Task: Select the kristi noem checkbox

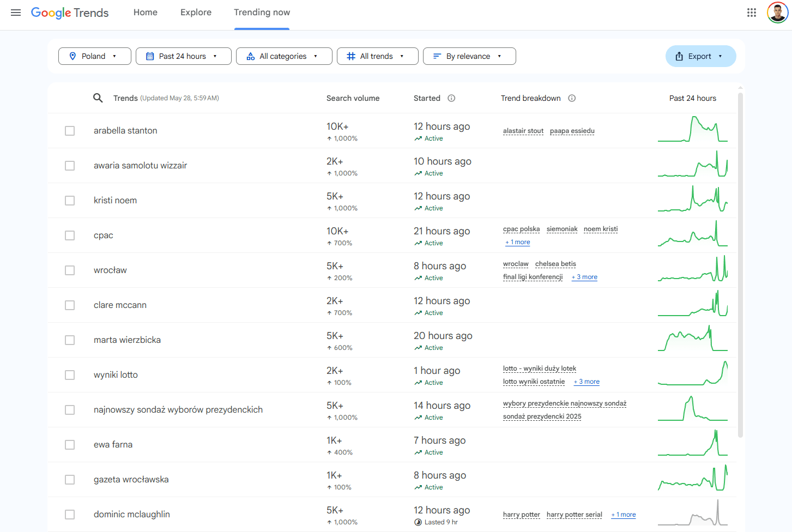Action: (70, 201)
